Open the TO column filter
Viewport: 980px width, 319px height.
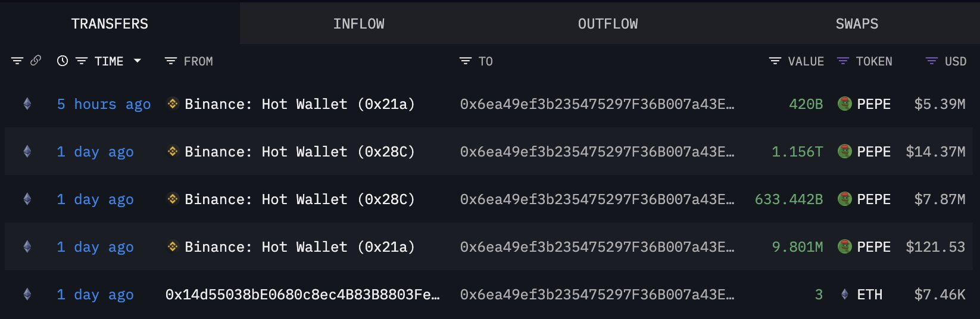[x=466, y=61]
